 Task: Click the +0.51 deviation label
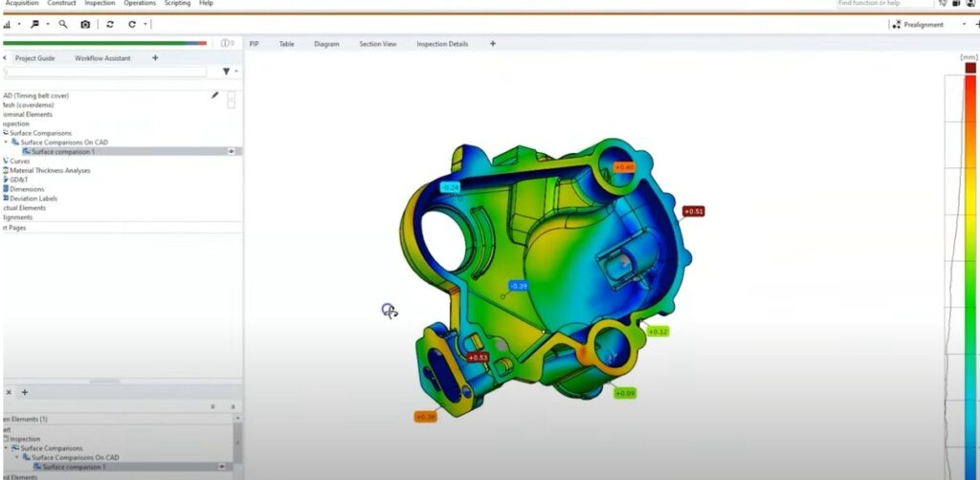[x=694, y=211]
